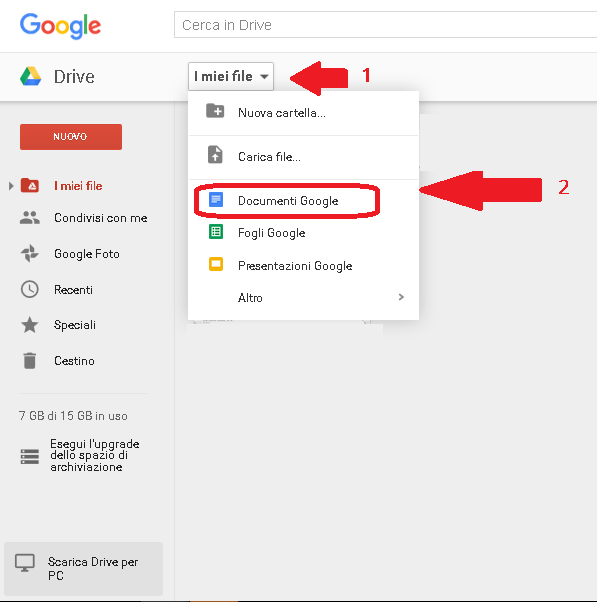Click the Recenti clock icon
Image resolution: width=597 pixels, height=602 pixels.
coord(30,289)
